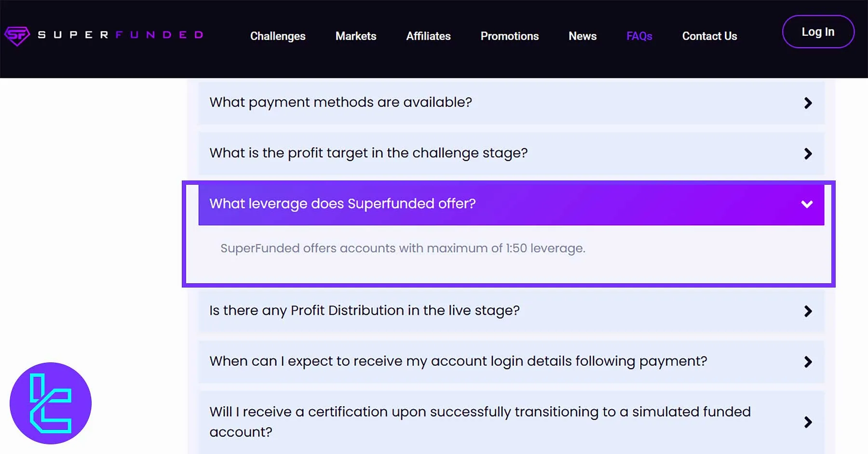Click the SuperFunded SF logo icon
Screen dimensions: 868x454
(x=16, y=34)
